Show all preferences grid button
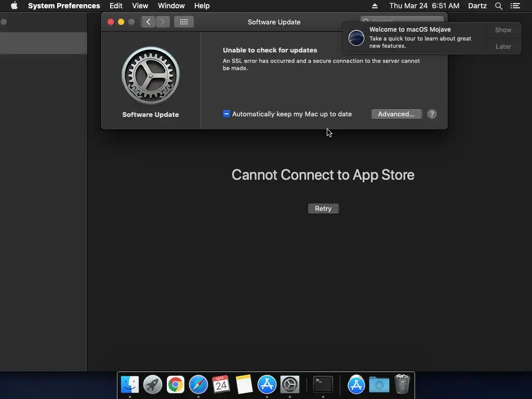The height and width of the screenshot is (399, 532). 183,22
